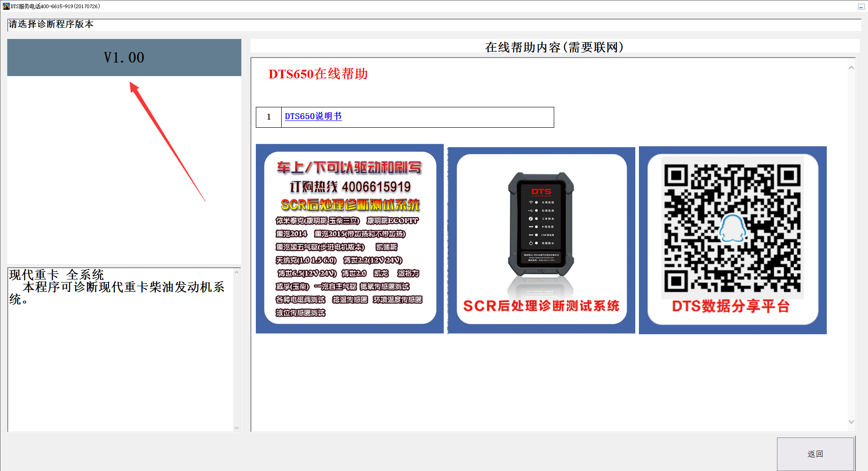Minimize the DTS window

[861, 6]
